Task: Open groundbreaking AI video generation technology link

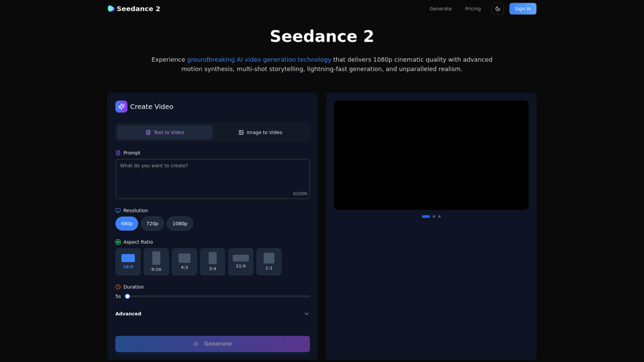Action: click(259, 60)
